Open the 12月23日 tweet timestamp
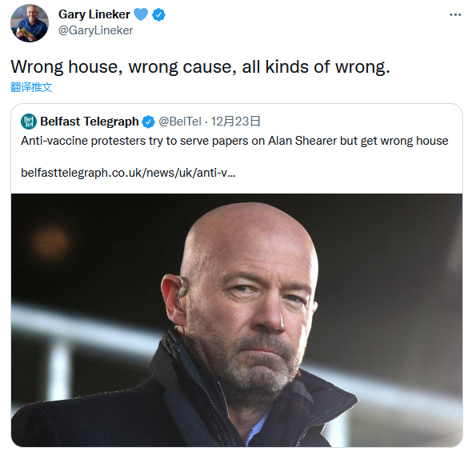 coord(236,122)
